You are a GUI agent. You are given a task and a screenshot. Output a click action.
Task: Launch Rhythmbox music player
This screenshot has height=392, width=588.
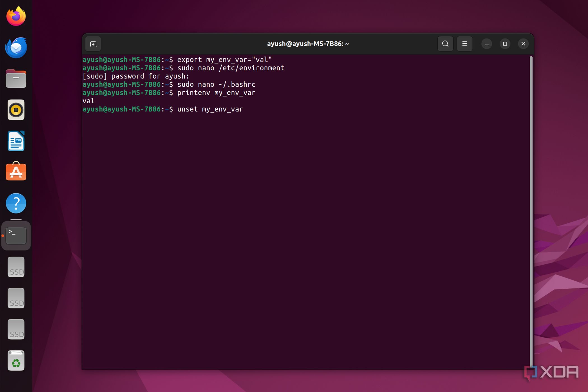click(16, 110)
